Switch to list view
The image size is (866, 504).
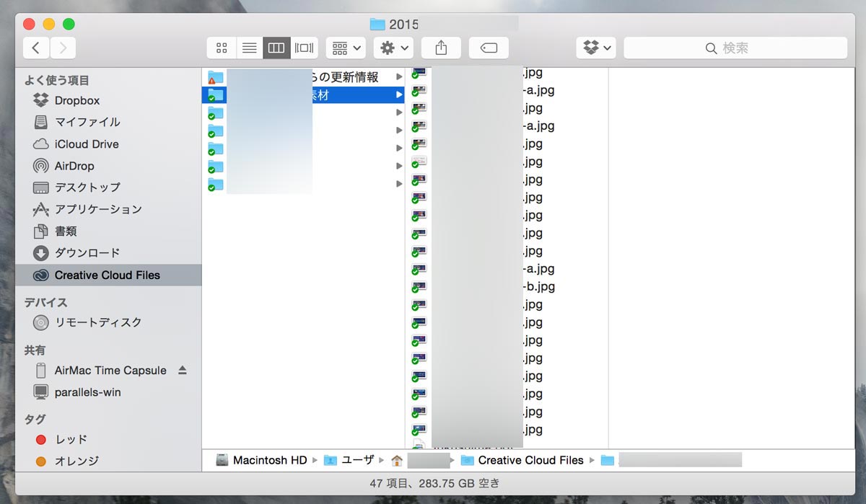(249, 48)
